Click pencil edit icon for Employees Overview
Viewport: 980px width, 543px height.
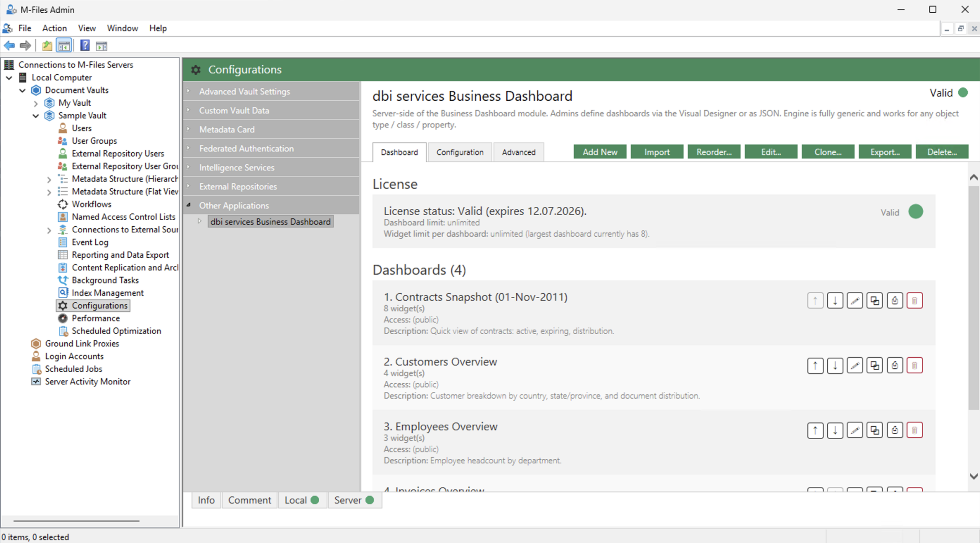tap(855, 430)
